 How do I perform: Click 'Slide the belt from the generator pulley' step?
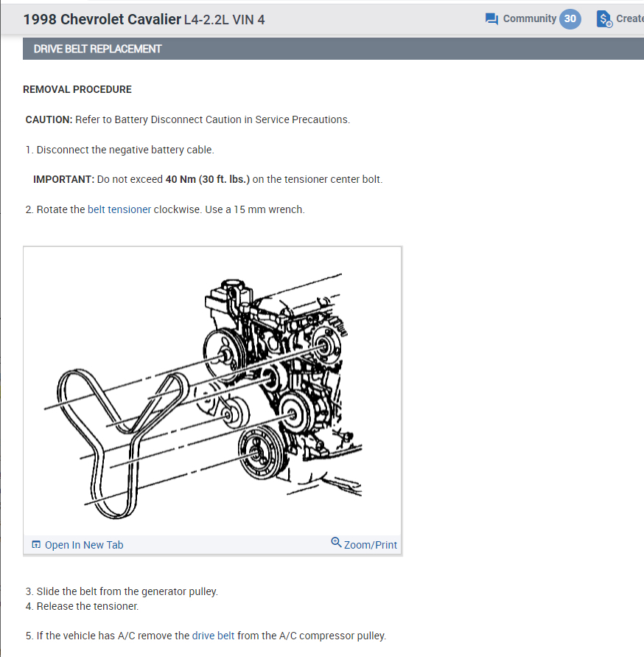click(x=122, y=591)
